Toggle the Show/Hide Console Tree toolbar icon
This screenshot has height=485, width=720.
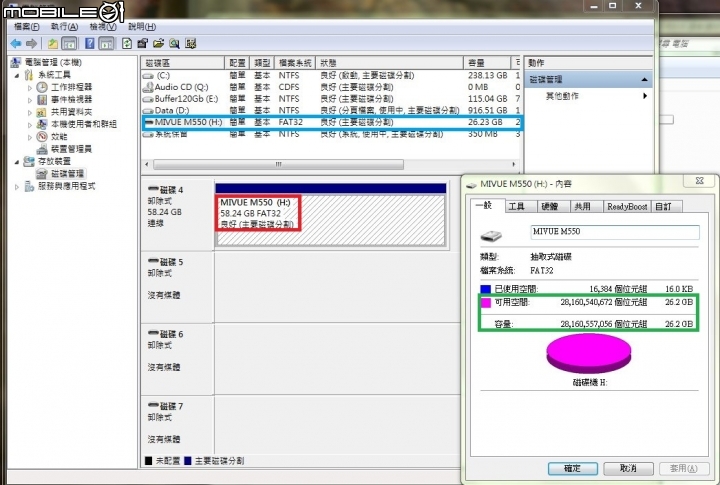[69, 44]
